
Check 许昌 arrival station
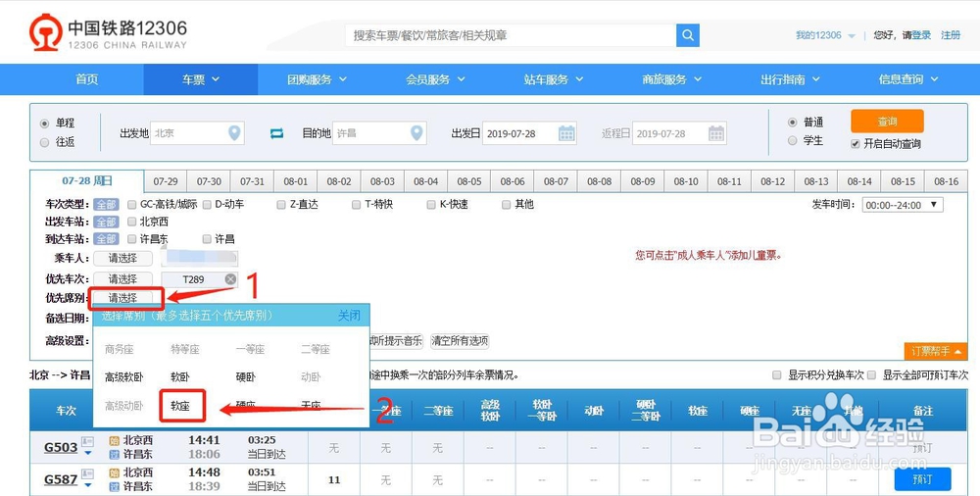click(207, 239)
